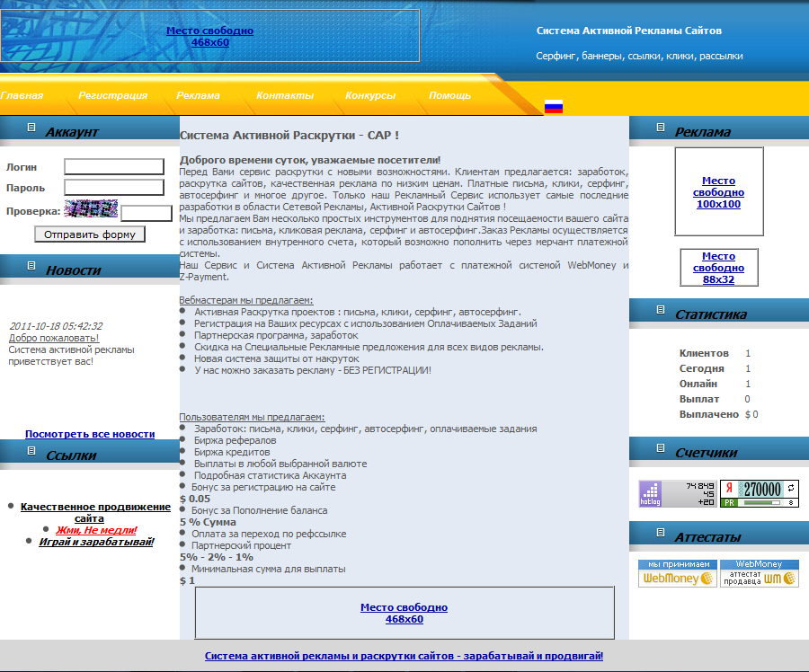
Task: Open the Добро пожаловать! news link
Action: 54,338
